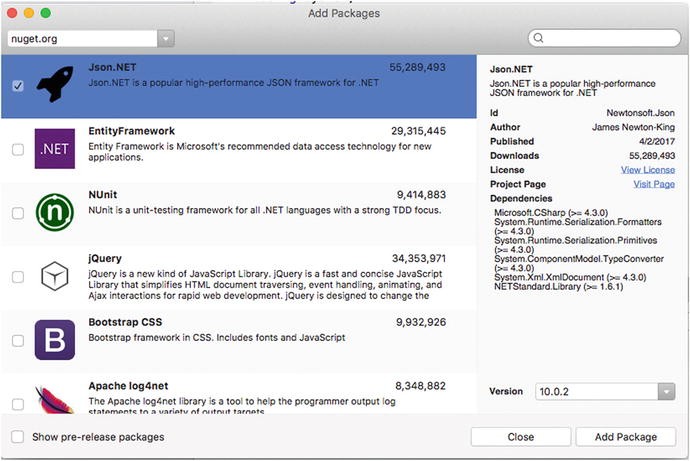Check the NUnit package checkbox
This screenshot has height=461, width=690.
pyautogui.click(x=18, y=213)
